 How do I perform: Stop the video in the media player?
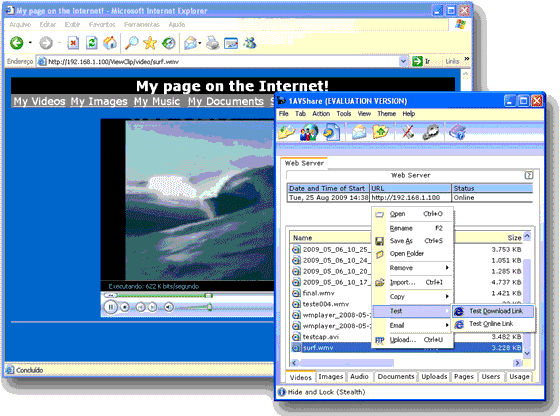click(x=125, y=307)
